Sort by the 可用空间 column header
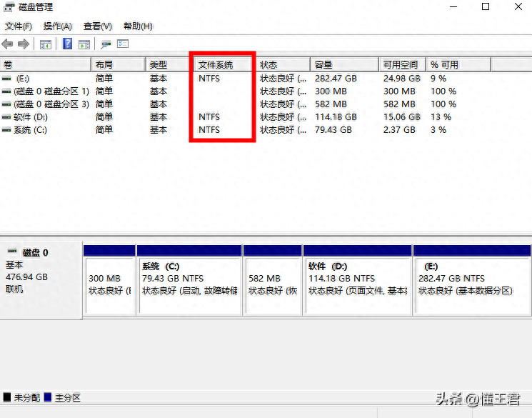Image resolution: width=532 pixels, height=418 pixels. click(x=403, y=64)
